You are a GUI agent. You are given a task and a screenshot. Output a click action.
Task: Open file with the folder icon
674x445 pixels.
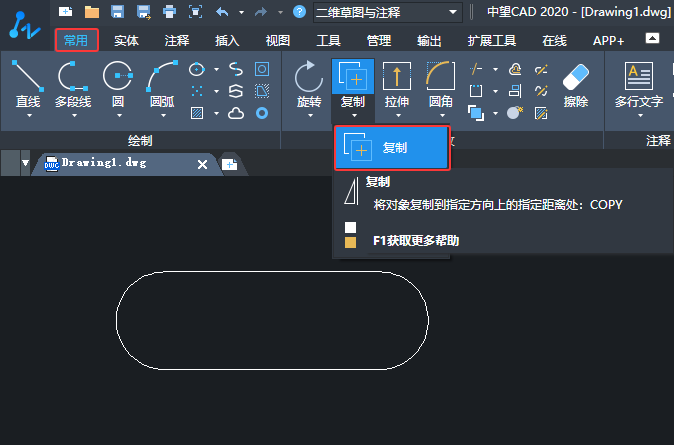click(92, 12)
